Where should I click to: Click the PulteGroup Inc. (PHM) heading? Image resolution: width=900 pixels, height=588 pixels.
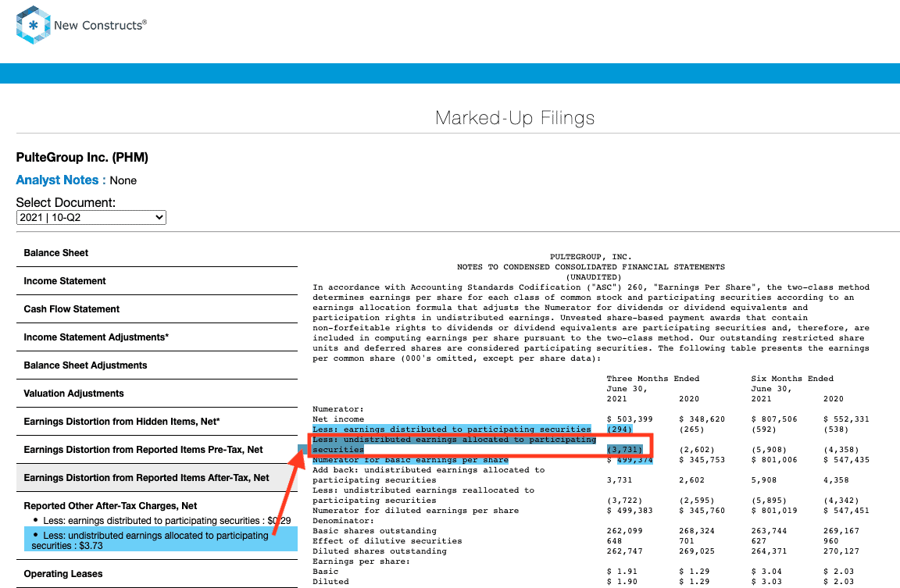click(x=82, y=157)
